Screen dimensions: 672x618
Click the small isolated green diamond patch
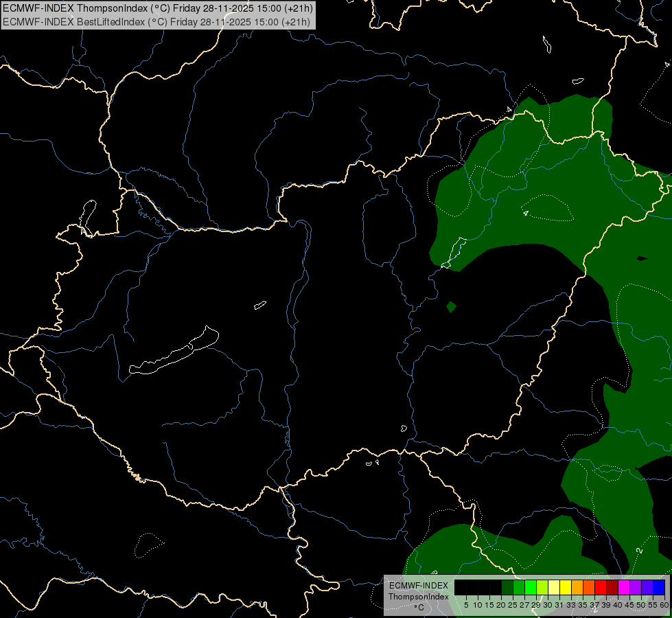tap(451, 307)
